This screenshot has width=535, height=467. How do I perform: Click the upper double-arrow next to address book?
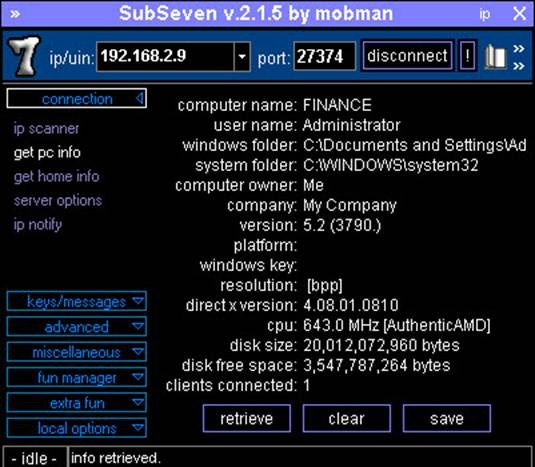519,48
